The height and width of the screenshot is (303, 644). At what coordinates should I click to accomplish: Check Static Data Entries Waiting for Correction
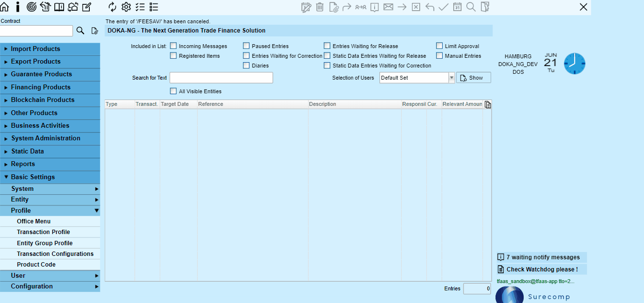(x=327, y=65)
